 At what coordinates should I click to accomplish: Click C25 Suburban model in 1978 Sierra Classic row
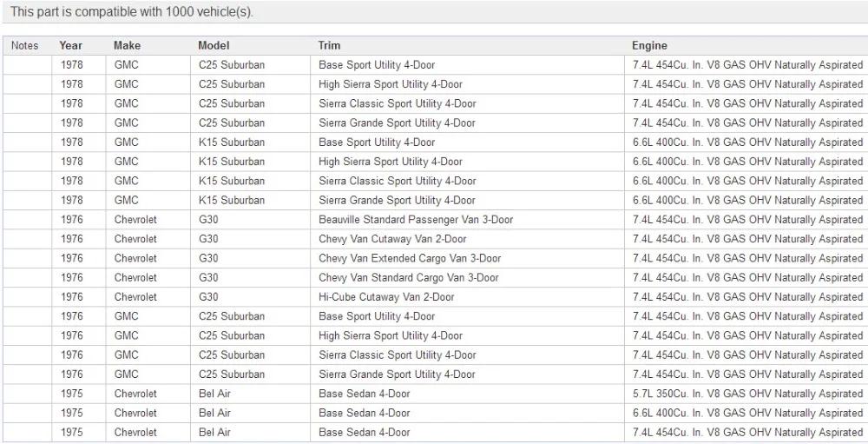pos(250,103)
